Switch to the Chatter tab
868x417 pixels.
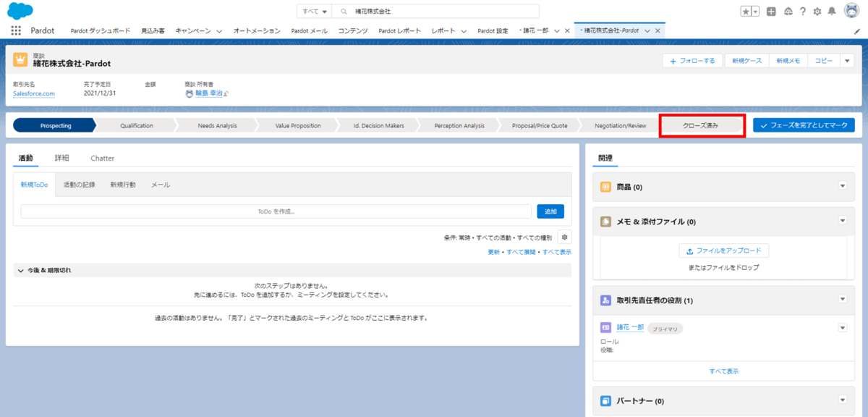click(103, 158)
